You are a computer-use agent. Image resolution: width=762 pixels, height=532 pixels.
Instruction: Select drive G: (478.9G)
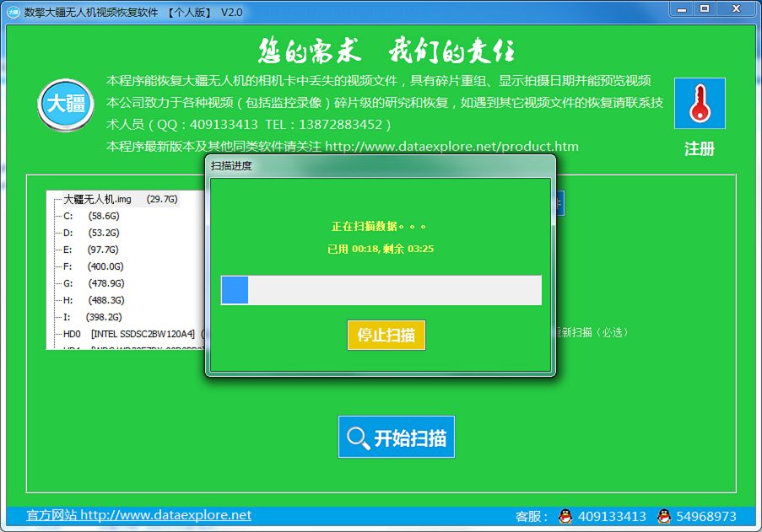click(94, 283)
